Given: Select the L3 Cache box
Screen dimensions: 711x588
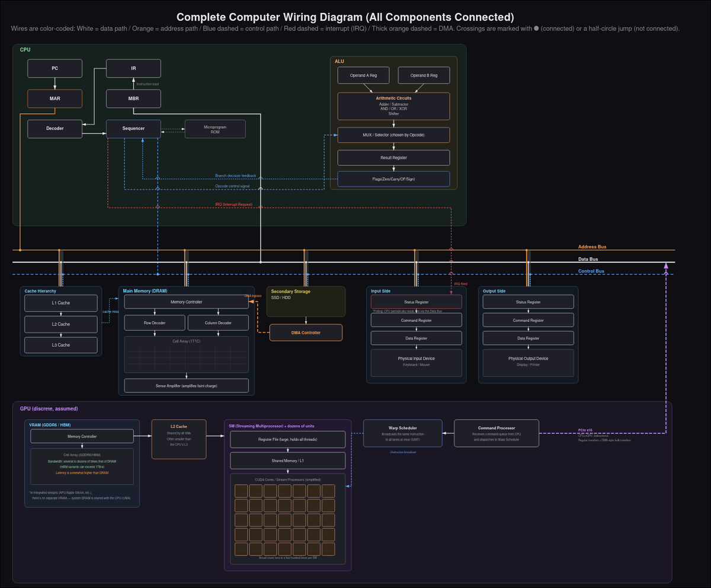Looking at the screenshot, I should (60, 345).
